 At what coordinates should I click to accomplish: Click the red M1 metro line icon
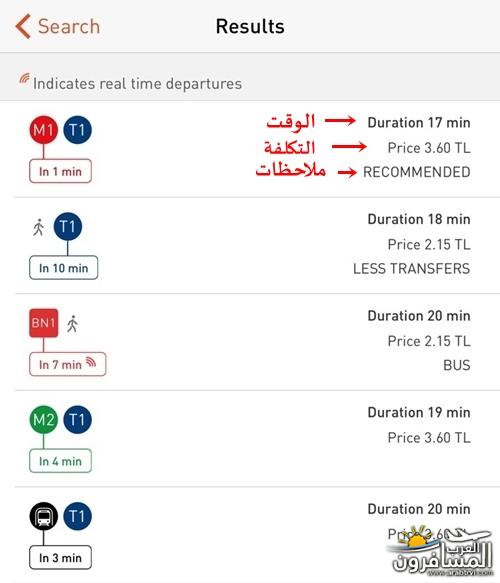pos(43,130)
